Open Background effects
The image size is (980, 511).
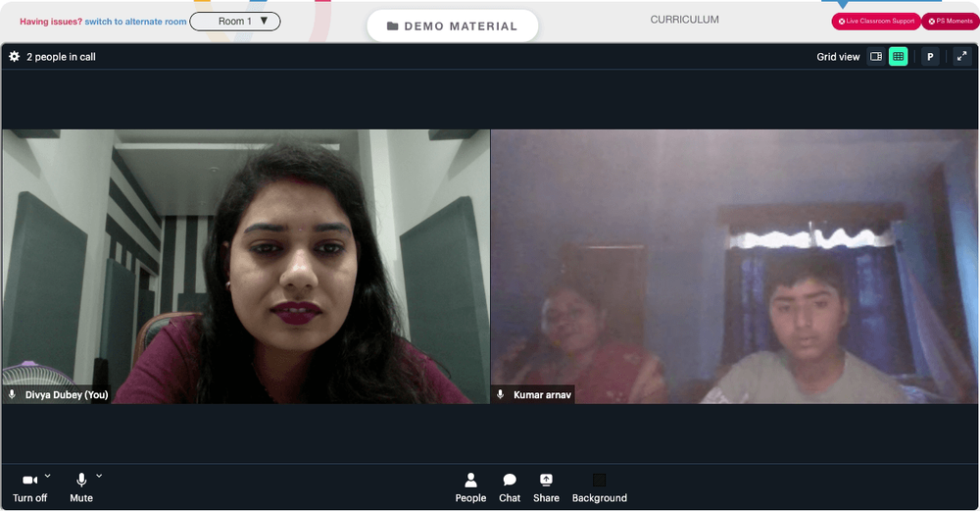600,487
